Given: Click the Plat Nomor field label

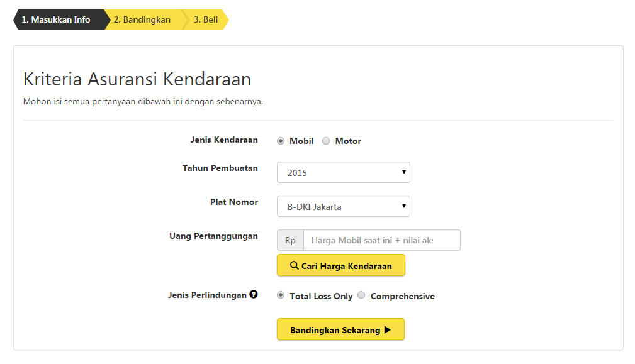Looking at the screenshot, I should coord(233,202).
